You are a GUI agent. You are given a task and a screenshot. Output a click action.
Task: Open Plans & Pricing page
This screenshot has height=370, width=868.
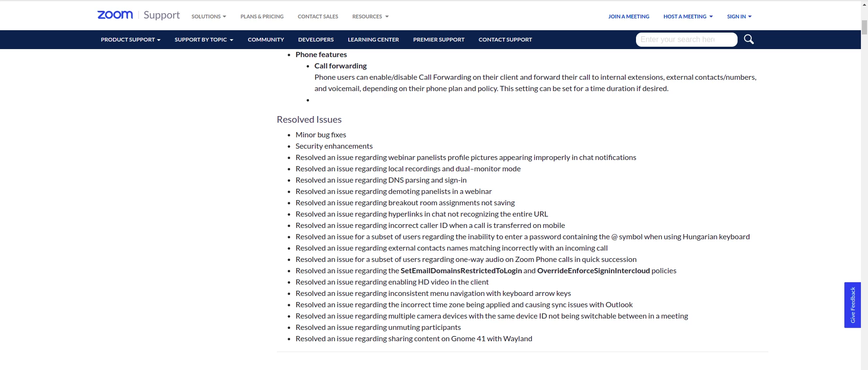[x=262, y=17]
